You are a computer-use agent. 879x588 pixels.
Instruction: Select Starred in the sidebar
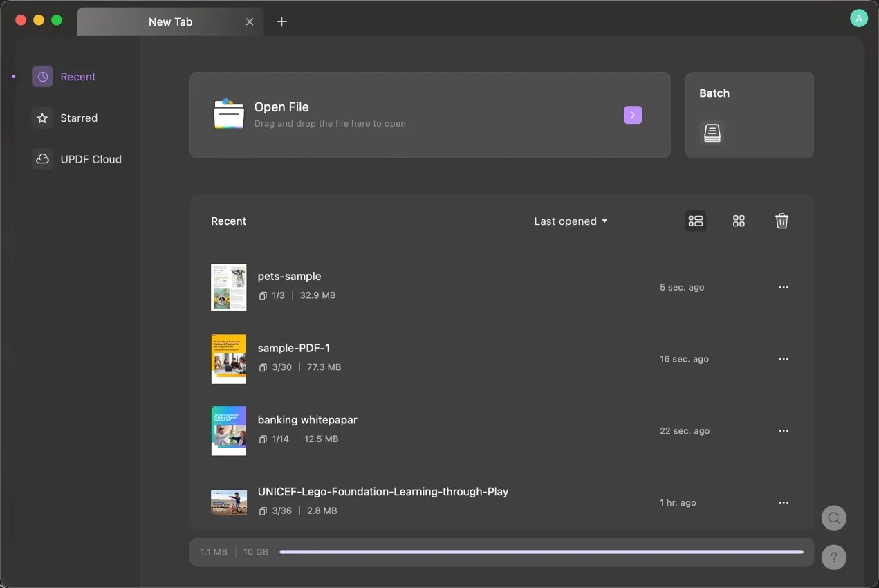(79, 118)
